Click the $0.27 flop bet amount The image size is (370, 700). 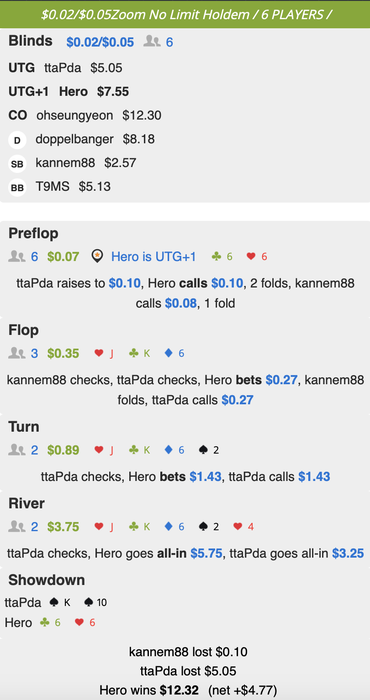281,380
